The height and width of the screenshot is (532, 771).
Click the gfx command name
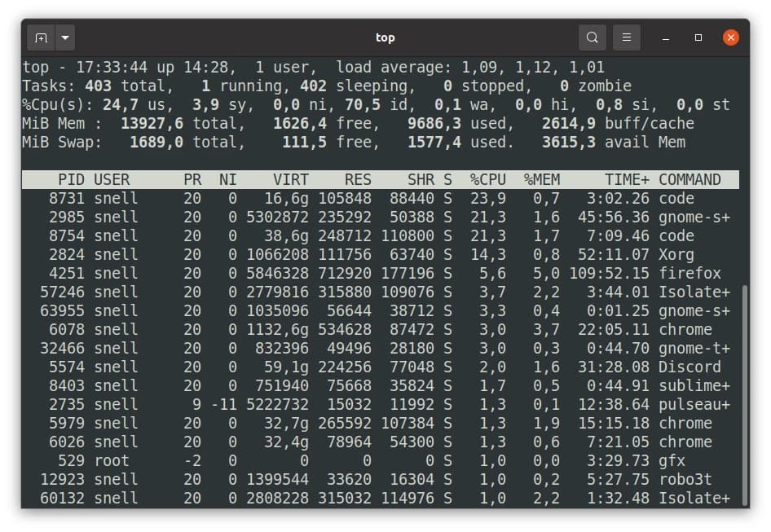[x=672, y=460]
